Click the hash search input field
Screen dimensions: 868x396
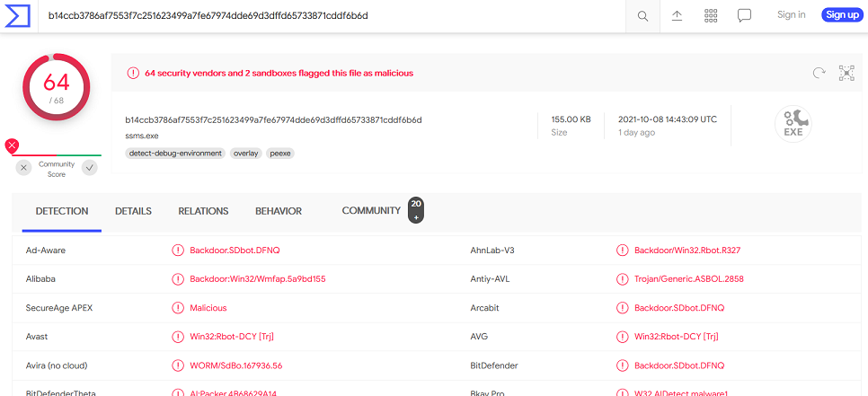(x=332, y=16)
